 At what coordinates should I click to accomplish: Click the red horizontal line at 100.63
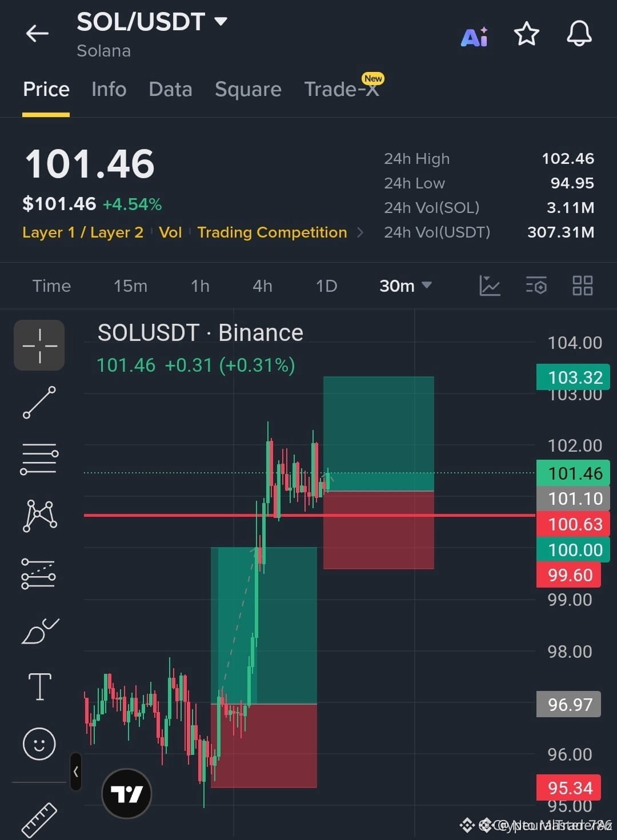[308, 515]
